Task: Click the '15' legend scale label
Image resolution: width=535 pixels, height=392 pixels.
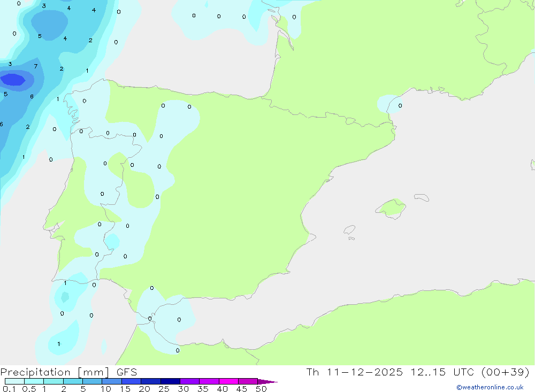Action: (x=125, y=389)
